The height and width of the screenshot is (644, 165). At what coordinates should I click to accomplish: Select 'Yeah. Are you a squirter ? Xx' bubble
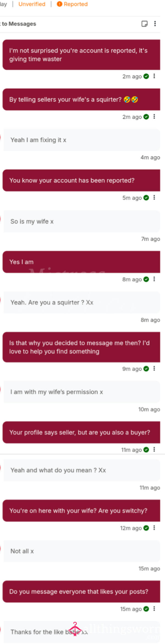point(82,303)
